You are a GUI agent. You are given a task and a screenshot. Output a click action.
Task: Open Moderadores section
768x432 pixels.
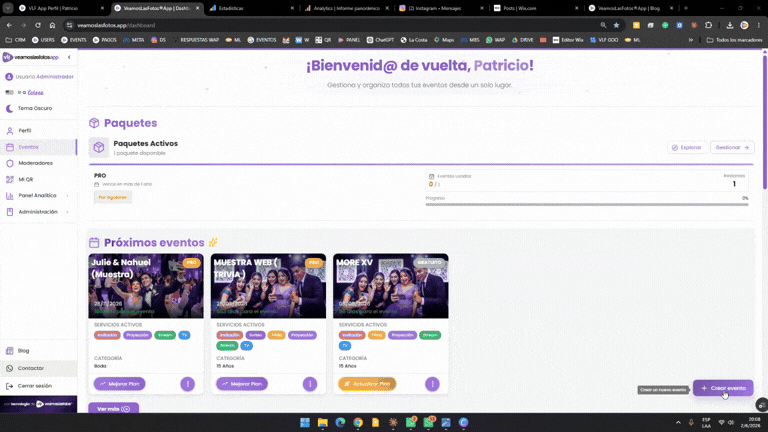[x=35, y=163]
